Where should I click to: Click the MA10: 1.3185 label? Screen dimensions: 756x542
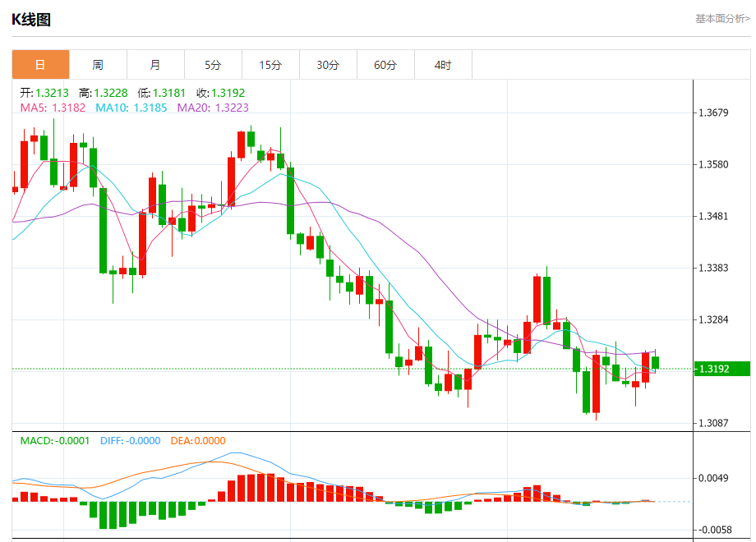tap(131, 108)
